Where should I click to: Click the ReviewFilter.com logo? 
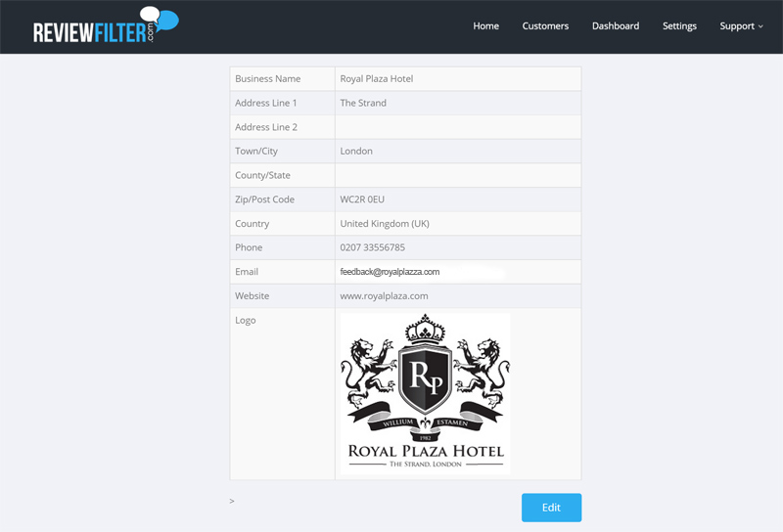(106, 25)
